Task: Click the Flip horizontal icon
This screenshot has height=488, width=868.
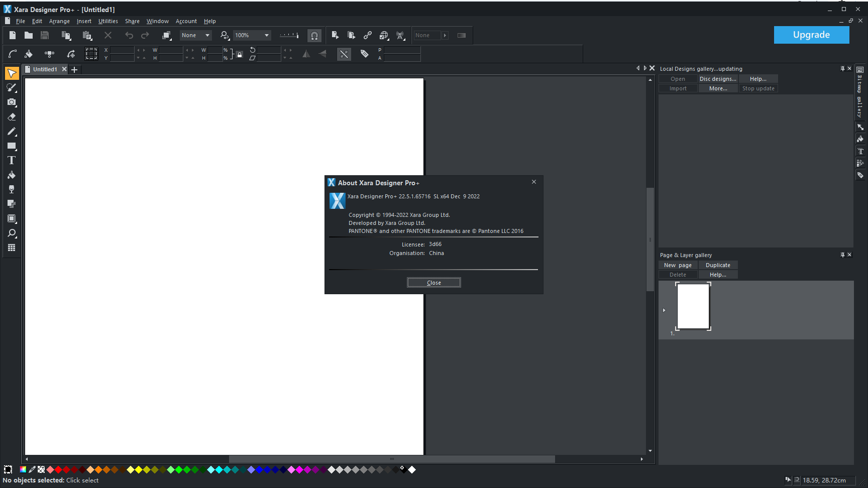Action: [306, 54]
